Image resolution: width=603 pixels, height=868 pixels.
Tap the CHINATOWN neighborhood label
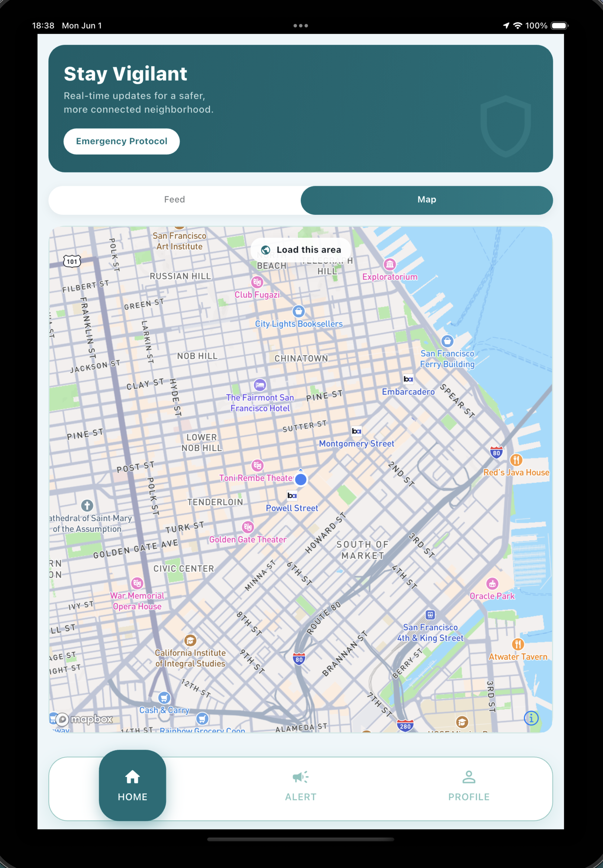(x=301, y=358)
